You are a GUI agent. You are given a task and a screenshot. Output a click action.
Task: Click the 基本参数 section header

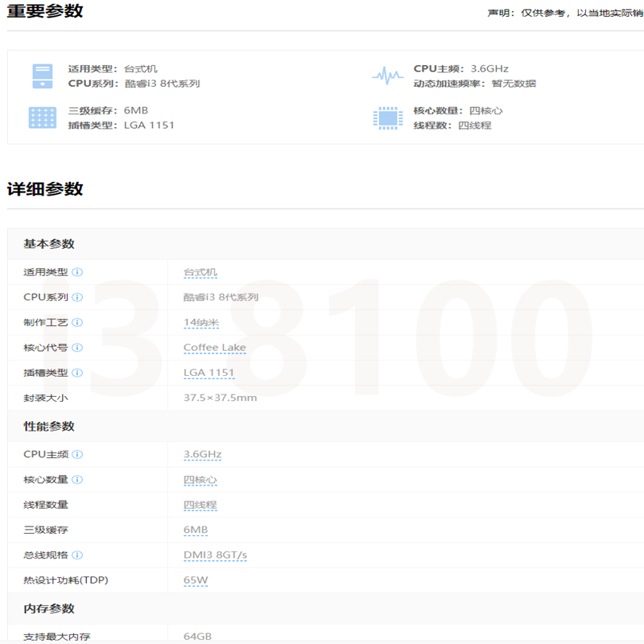click(x=49, y=244)
